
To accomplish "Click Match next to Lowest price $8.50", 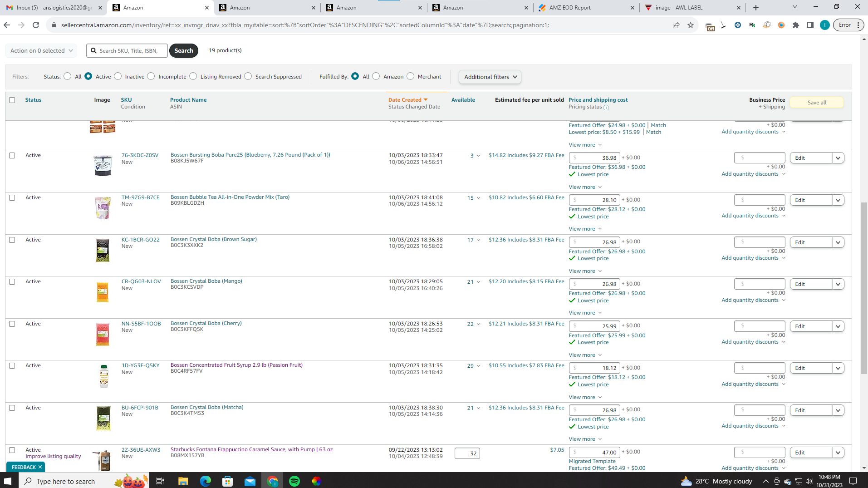I will click(653, 132).
